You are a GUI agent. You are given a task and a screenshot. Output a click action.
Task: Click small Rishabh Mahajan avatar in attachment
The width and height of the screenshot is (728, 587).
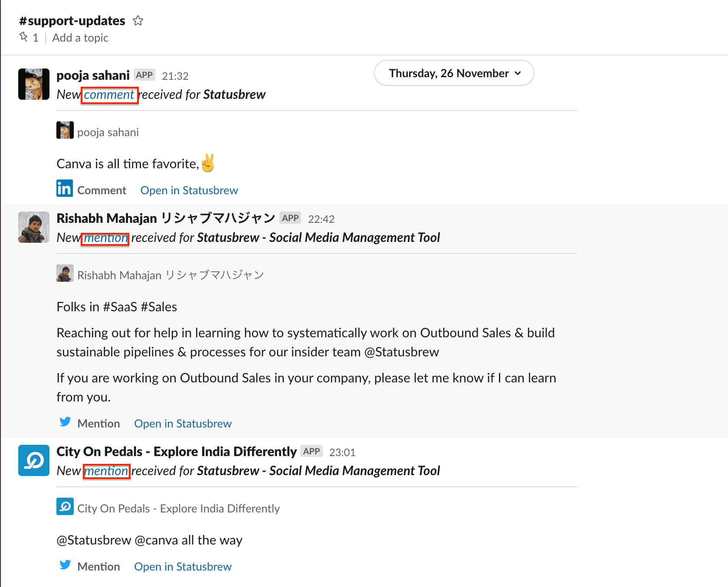point(65,273)
